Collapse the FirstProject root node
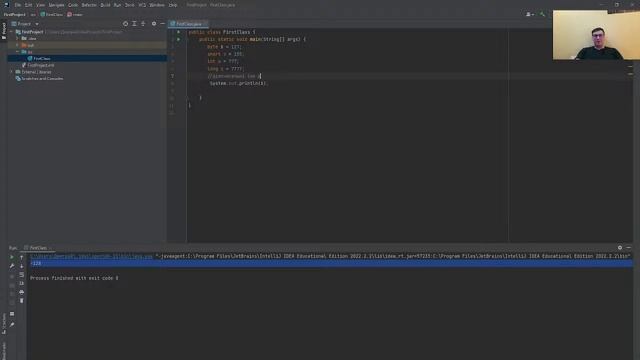640x360 pixels. click(x=11, y=32)
